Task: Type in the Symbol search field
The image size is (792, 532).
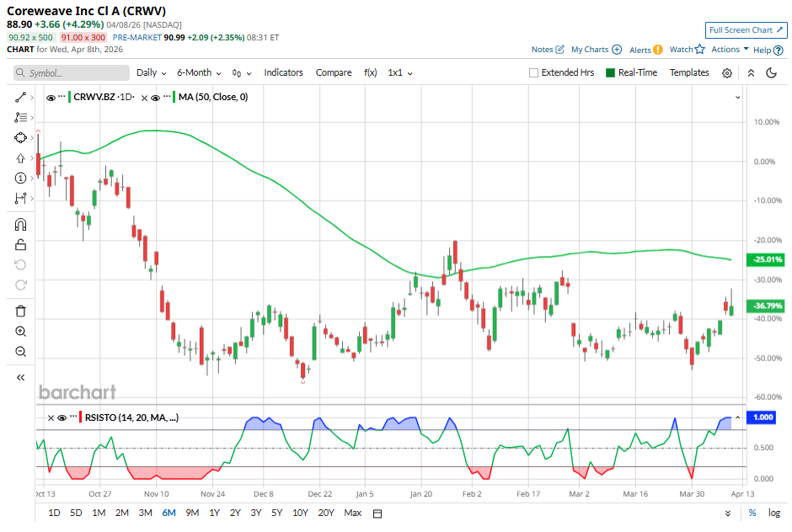Action: click(71, 73)
